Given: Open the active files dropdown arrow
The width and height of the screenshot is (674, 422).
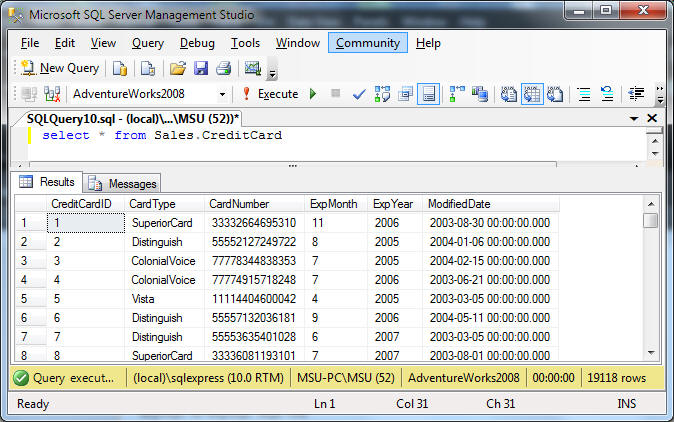Looking at the screenshot, I should (x=634, y=119).
